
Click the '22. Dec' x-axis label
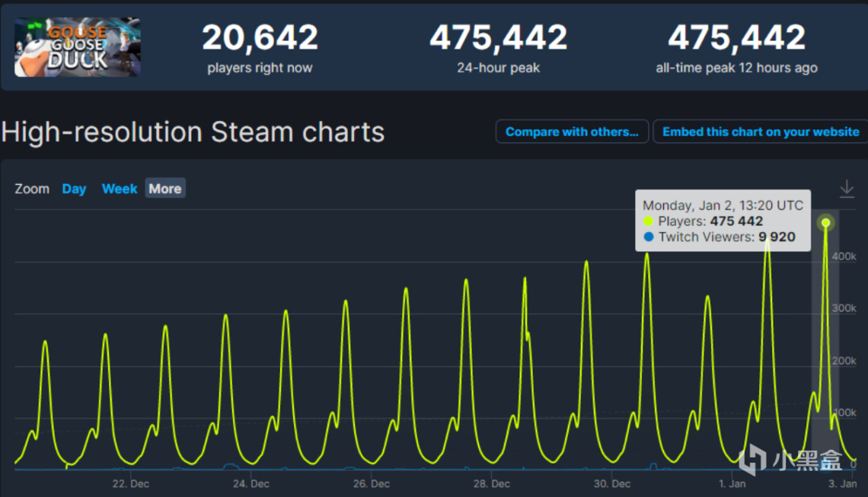131,483
